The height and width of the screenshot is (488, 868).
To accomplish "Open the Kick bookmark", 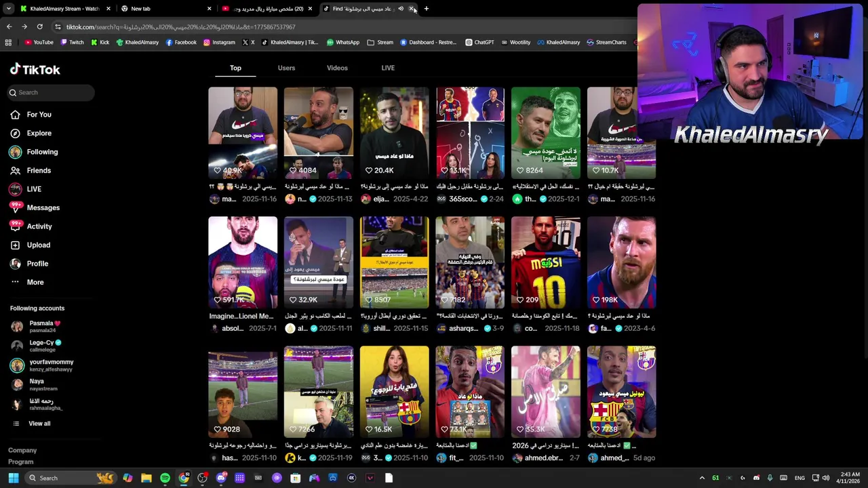I will (100, 42).
